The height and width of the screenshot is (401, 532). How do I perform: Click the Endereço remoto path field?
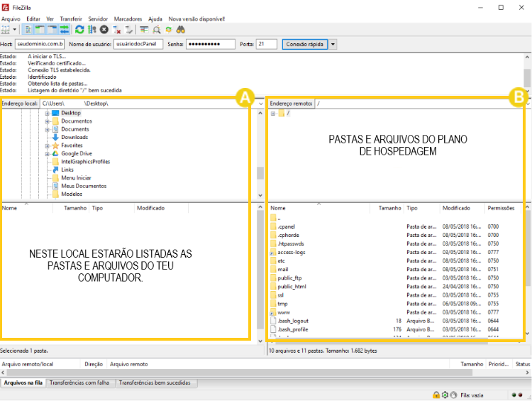[x=421, y=104]
